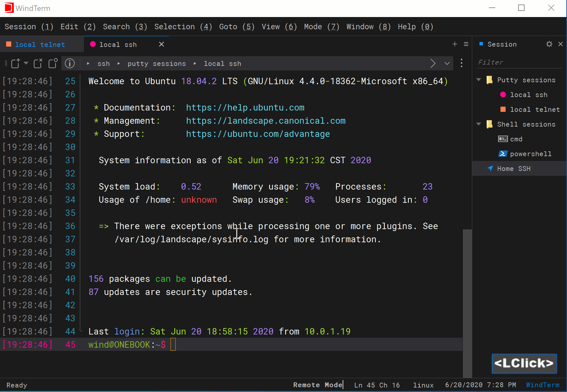Image resolution: width=567 pixels, height=392 pixels.
Task: Click line number 25 in the gutter
Action: (x=70, y=81)
